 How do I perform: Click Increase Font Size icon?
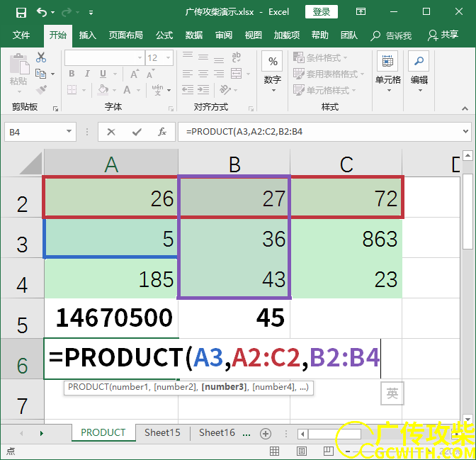[x=135, y=74]
